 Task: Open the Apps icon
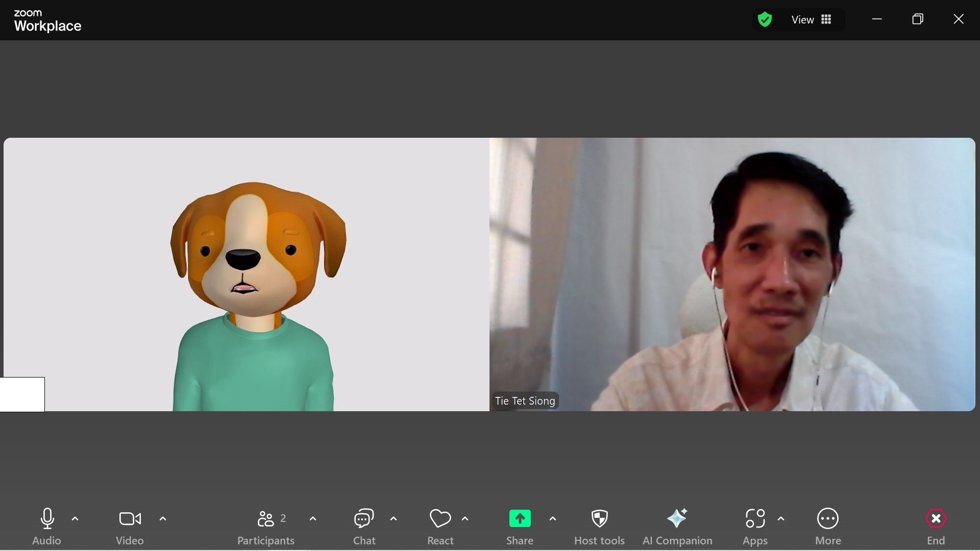755,519
